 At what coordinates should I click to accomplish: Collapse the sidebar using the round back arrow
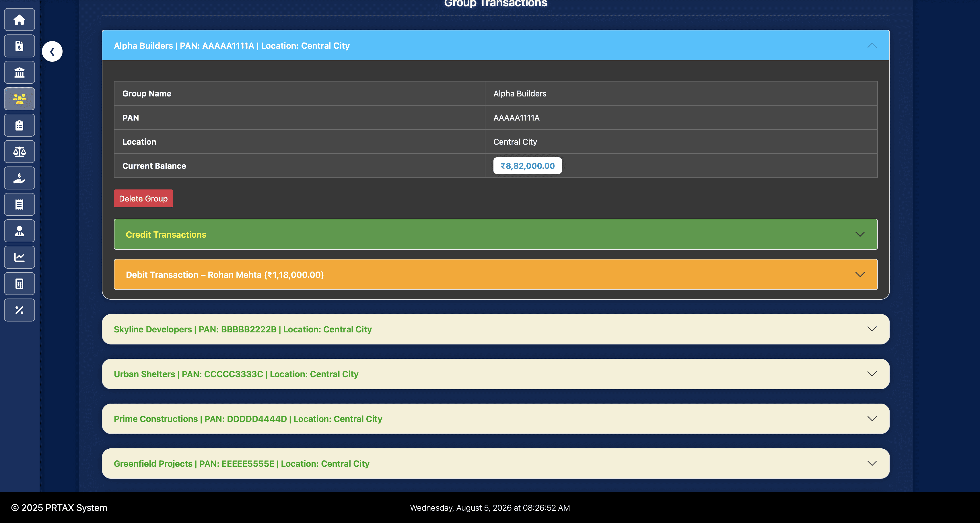pyautogui.click(x=52, y=51)
